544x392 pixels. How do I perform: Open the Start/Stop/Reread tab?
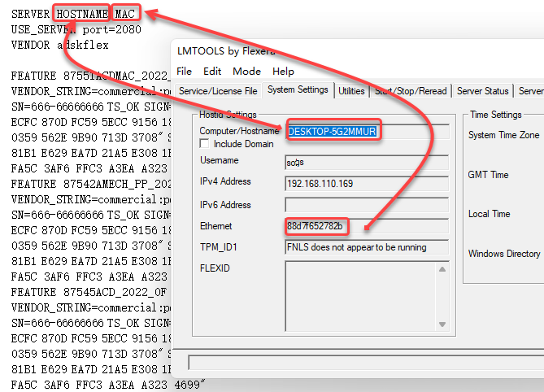tap(411, 91)
